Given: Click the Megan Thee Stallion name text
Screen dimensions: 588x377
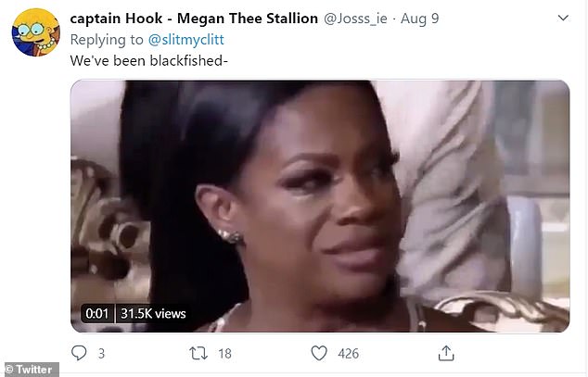Looking at the screenshot, I should (x=248, y=19).
